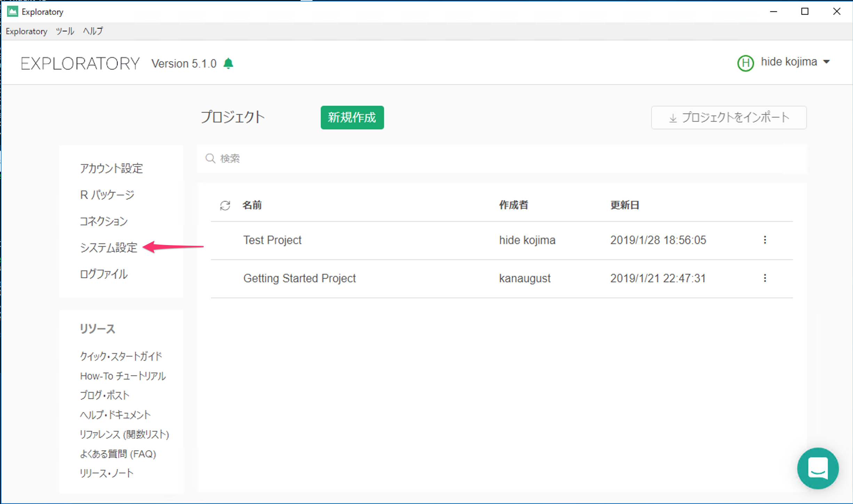Maximize the Exploratory window
Image resolution: width=853 pixels, height=504 pixels.
click(x=805, y=11)
